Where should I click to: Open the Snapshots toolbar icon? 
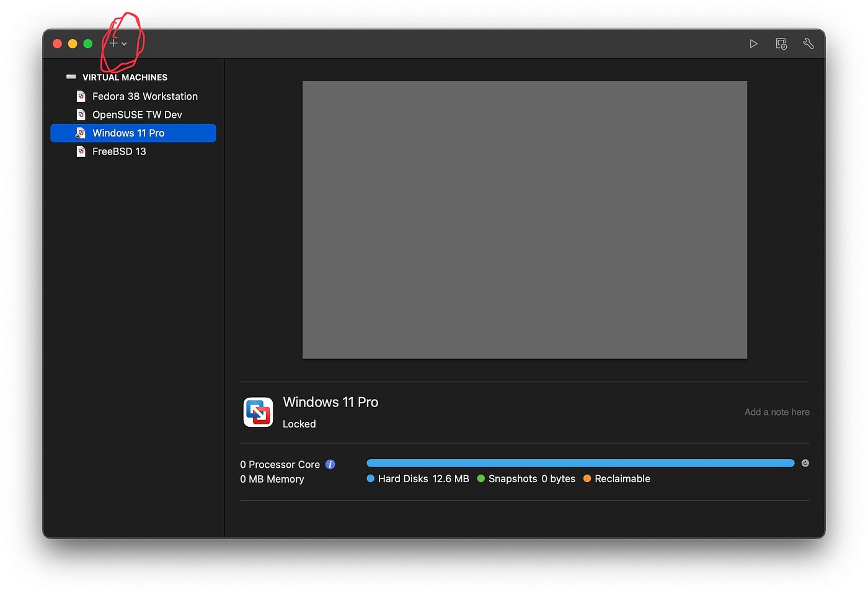coord(781,43)
